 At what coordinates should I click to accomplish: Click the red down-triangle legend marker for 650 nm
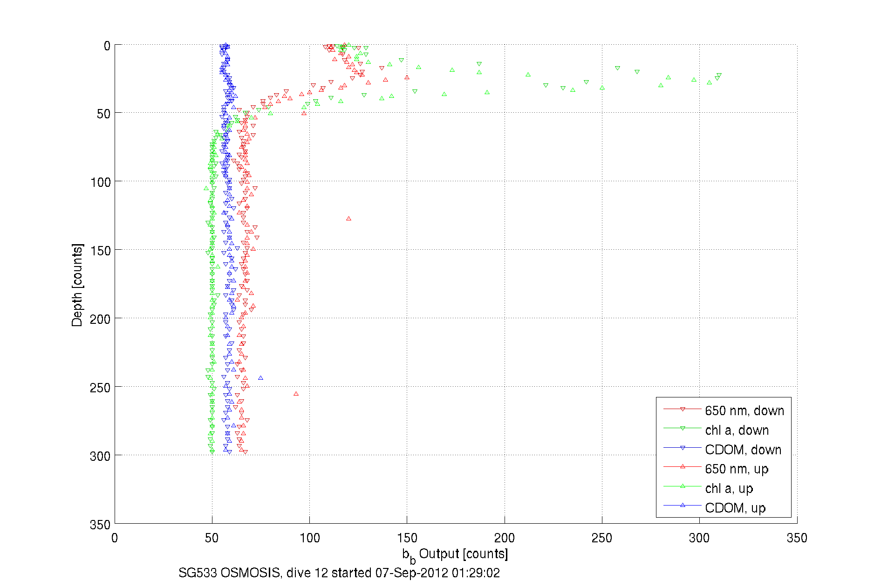683,409
